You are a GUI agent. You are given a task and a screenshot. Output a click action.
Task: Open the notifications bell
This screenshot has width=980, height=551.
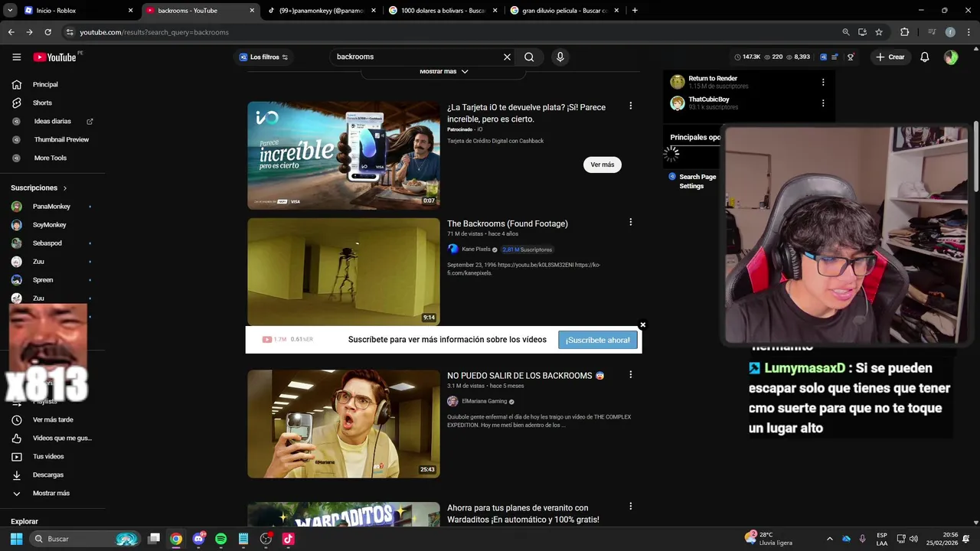(x=925, y=57)
